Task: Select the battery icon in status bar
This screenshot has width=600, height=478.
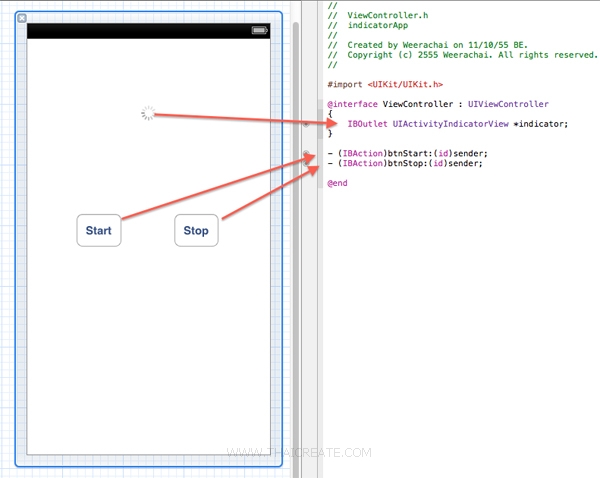Action: pos(259,30)
